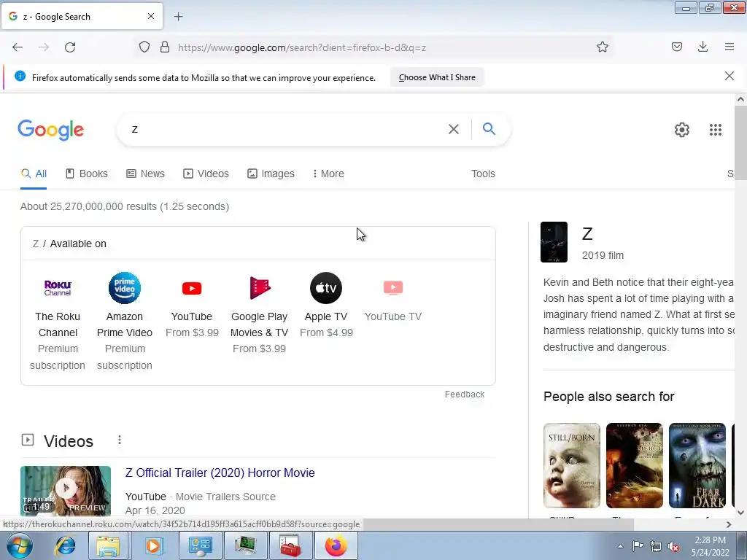Click the Z film title heading
This screenshot has width=747, height=560.
(587, 234)
